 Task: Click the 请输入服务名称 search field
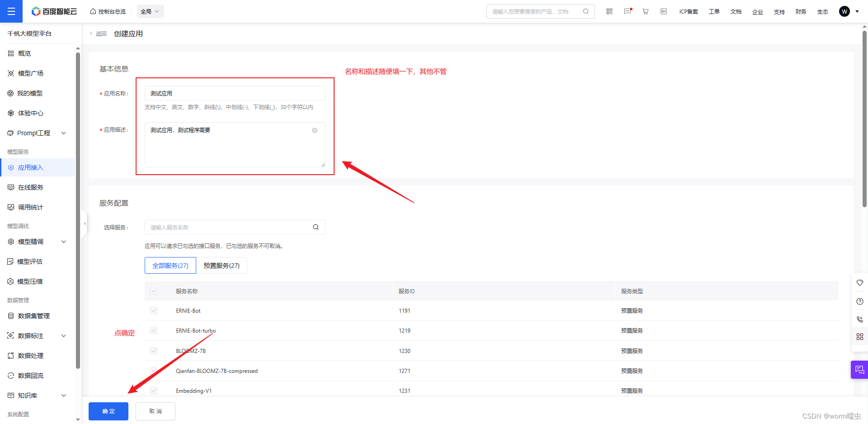(235, 227)
